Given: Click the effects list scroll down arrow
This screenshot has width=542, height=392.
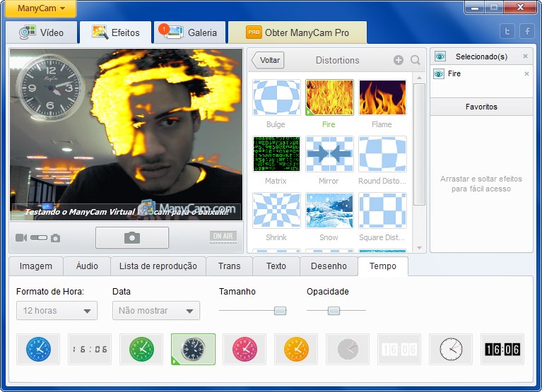Looking at the screenshot, I should click(419, 248).
